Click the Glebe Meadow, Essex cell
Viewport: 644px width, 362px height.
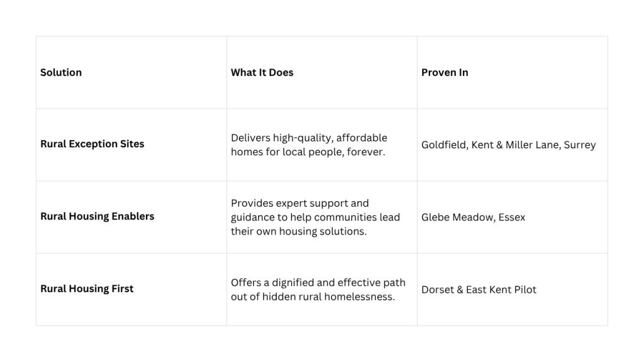pos(473,217)
